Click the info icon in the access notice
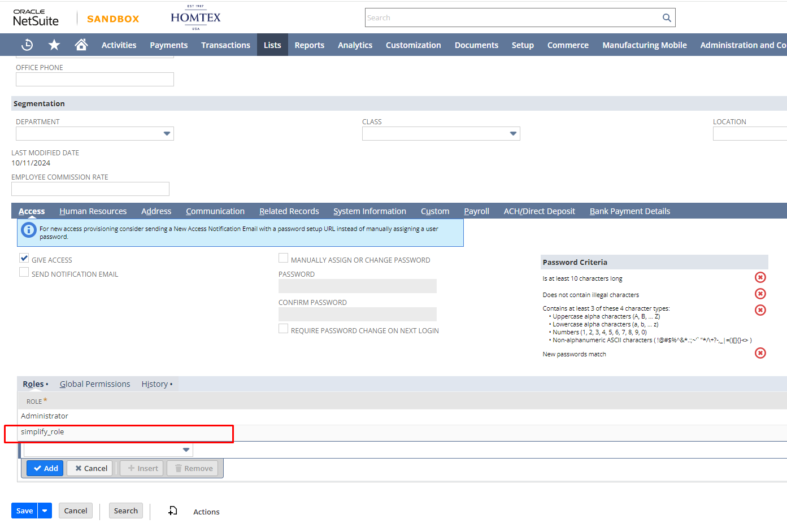The height and width of the screenshot is (532, 787). click(x=29, y=230)
